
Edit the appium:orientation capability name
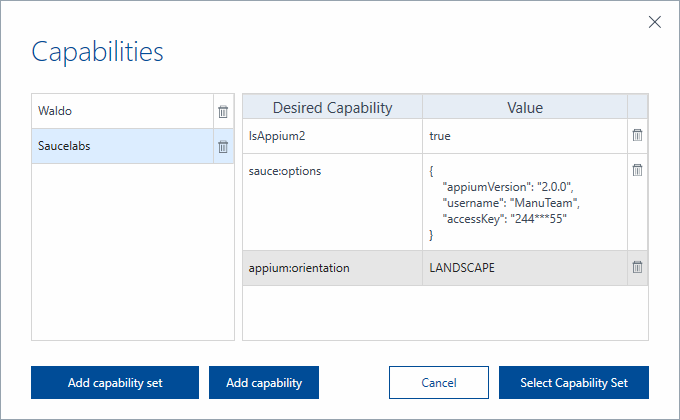click(x=332, y=268)
